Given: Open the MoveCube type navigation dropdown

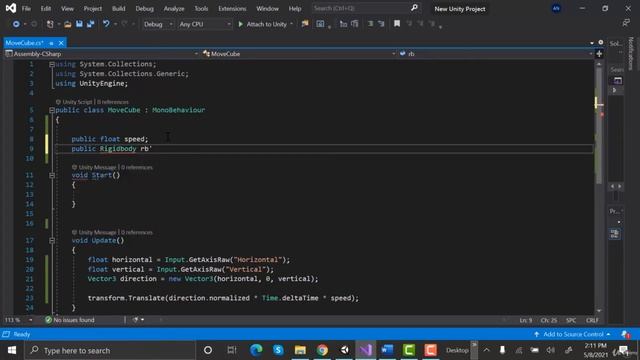Looking at the screenshot, I should point(299,54).
